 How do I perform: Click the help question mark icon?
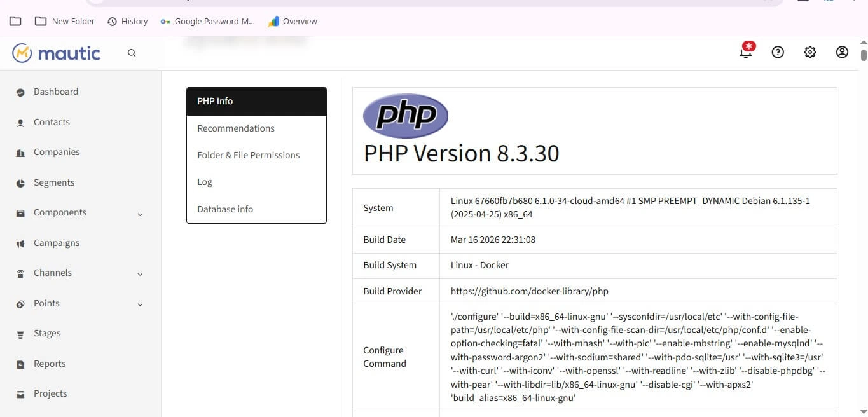778,52
